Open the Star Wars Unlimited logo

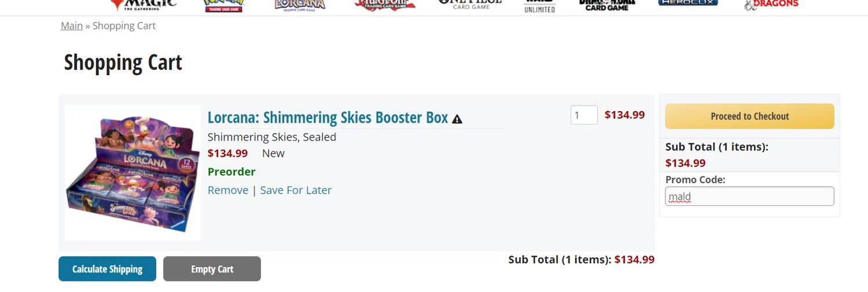pos(539,6)
